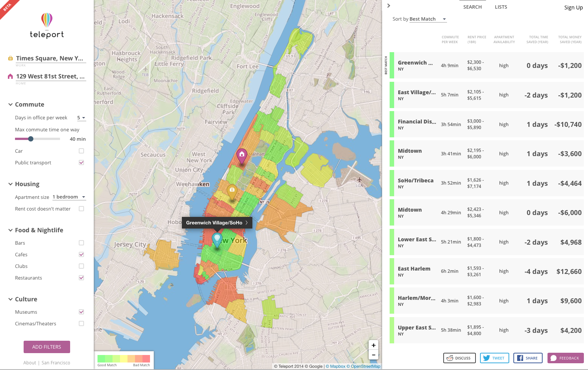Select the Lower East Side result row
This screenshot has height=370, width=588.
point(487,242)
